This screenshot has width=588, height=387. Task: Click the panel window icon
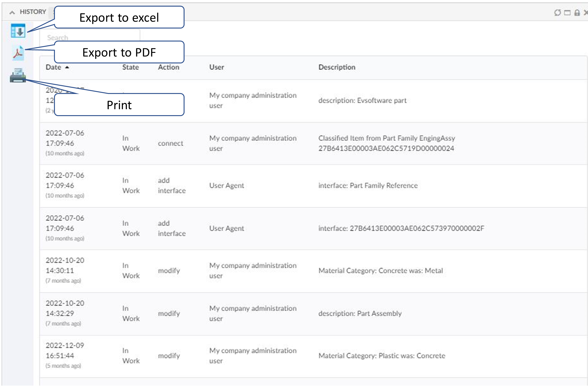pos(567,13)
